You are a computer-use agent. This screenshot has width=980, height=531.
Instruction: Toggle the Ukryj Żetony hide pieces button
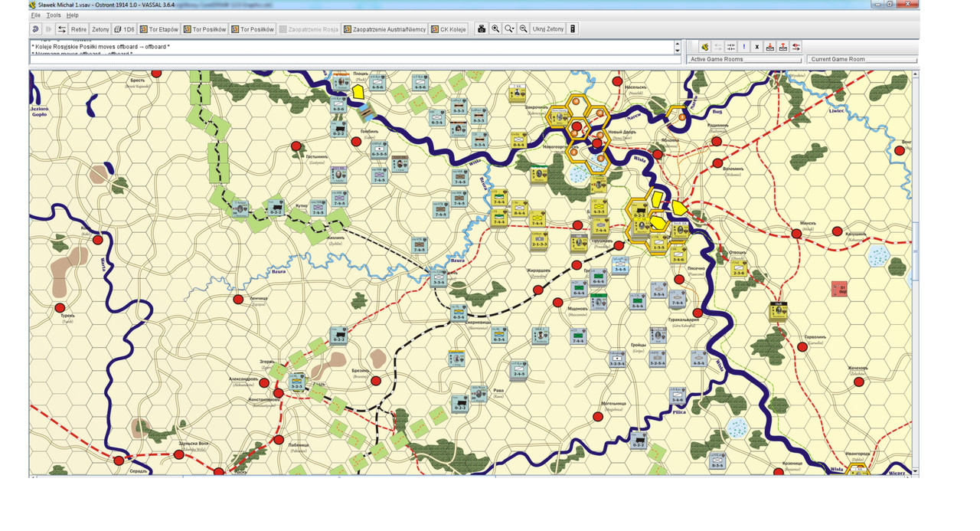(x=548, y=29)
